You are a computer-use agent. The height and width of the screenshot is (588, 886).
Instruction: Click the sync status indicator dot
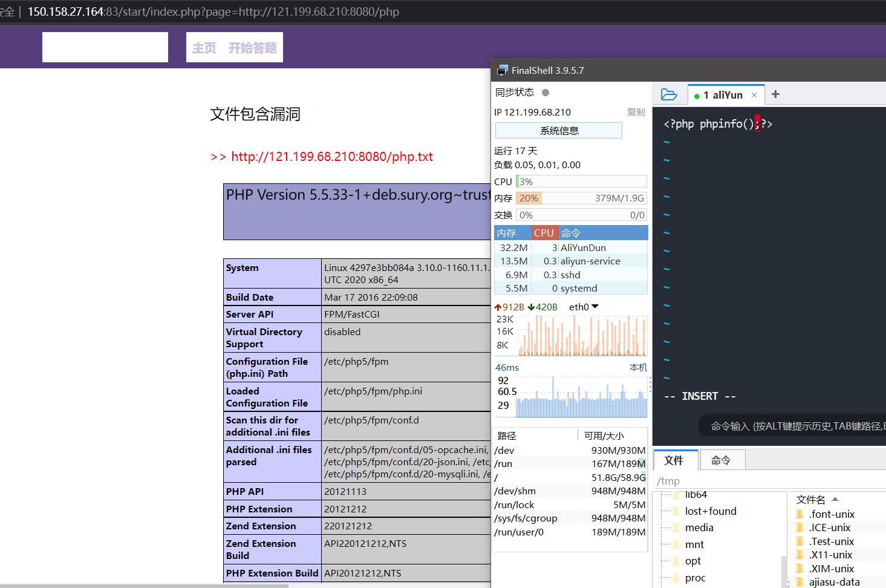[x=546, y=93]
